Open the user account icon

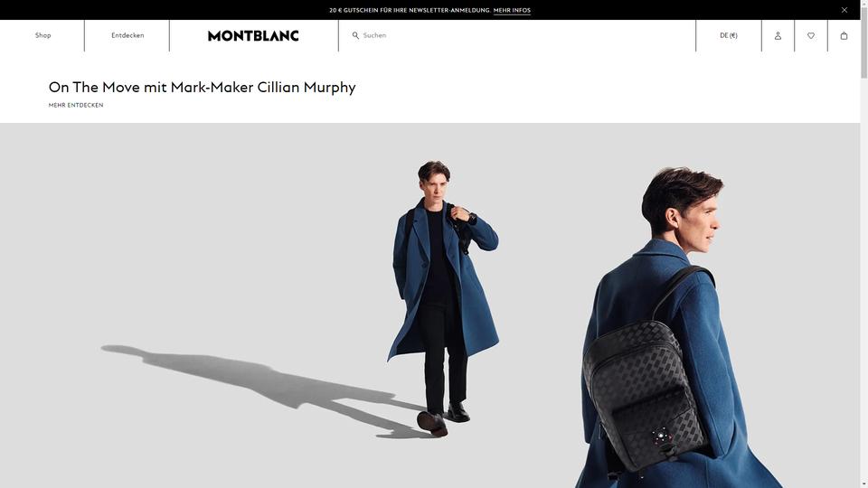pyautogui.click(x=778, y=35)
